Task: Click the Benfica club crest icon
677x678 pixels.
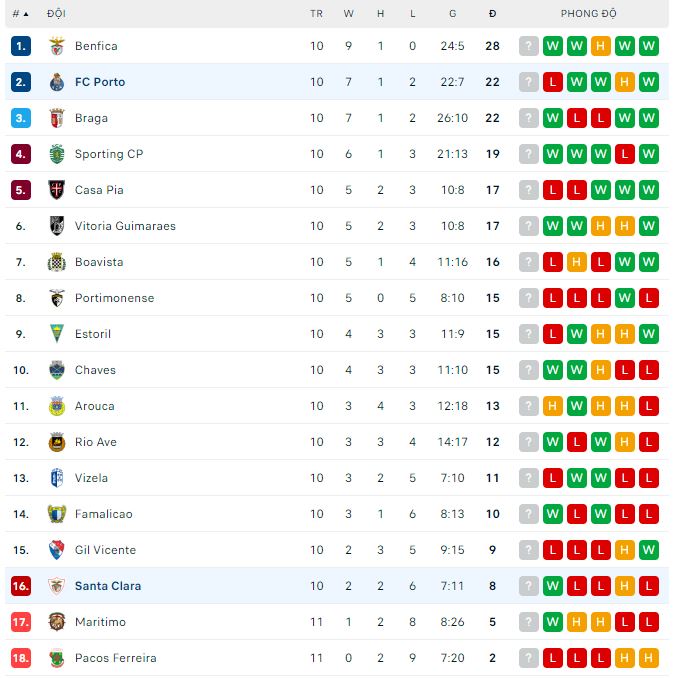Action: pyautogui.click(x=56, y=46)
